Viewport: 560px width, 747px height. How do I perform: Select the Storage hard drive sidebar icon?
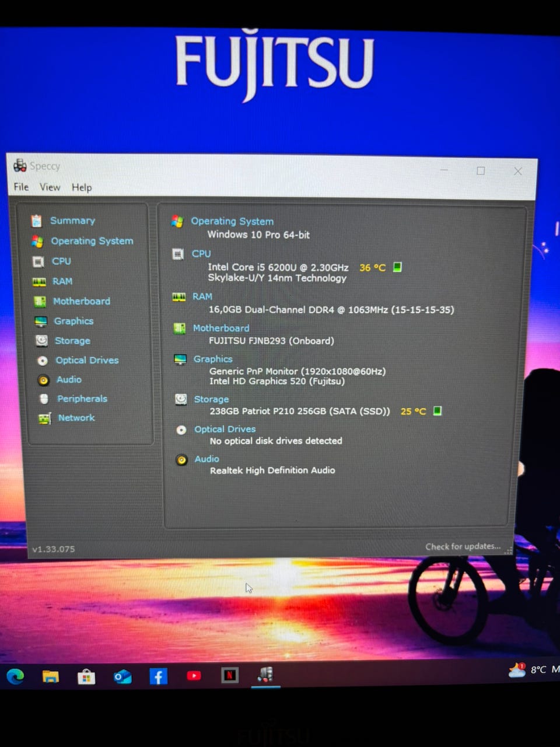tap(41, 341)
